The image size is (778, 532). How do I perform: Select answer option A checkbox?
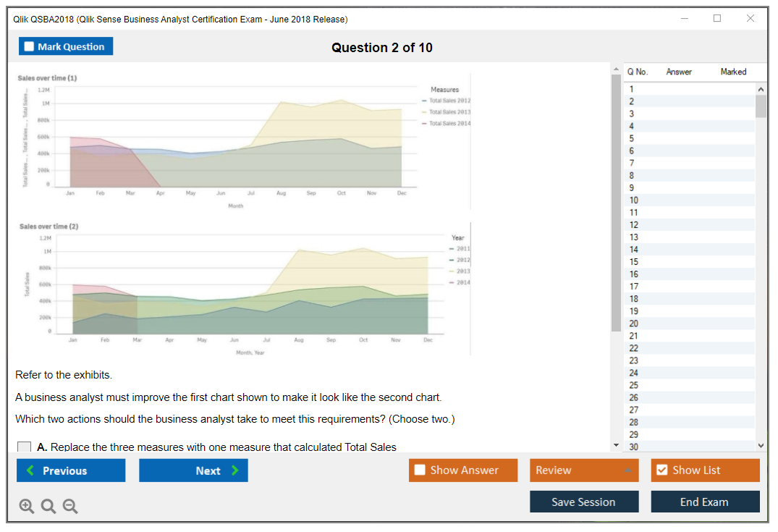[24, 447]
